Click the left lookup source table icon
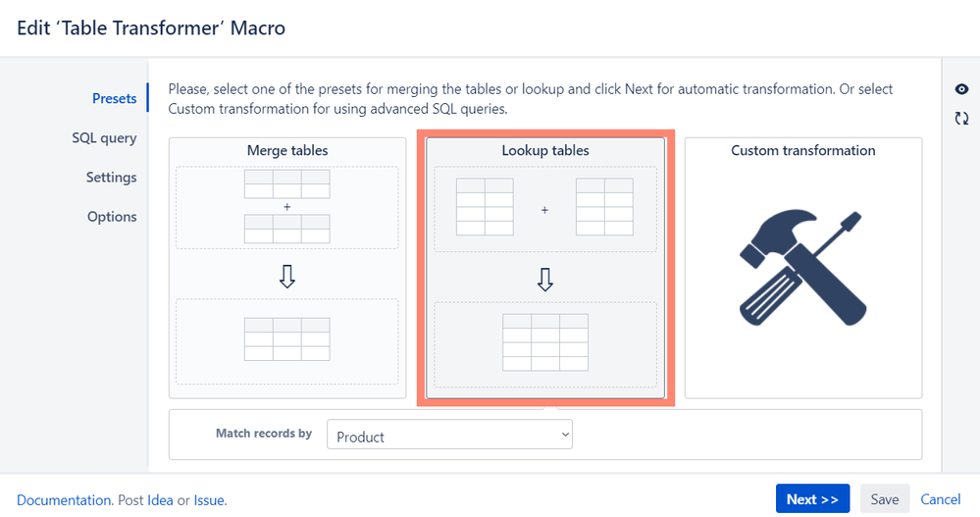The width and height of the screenshot is (980, 517). tap(485, 207)
